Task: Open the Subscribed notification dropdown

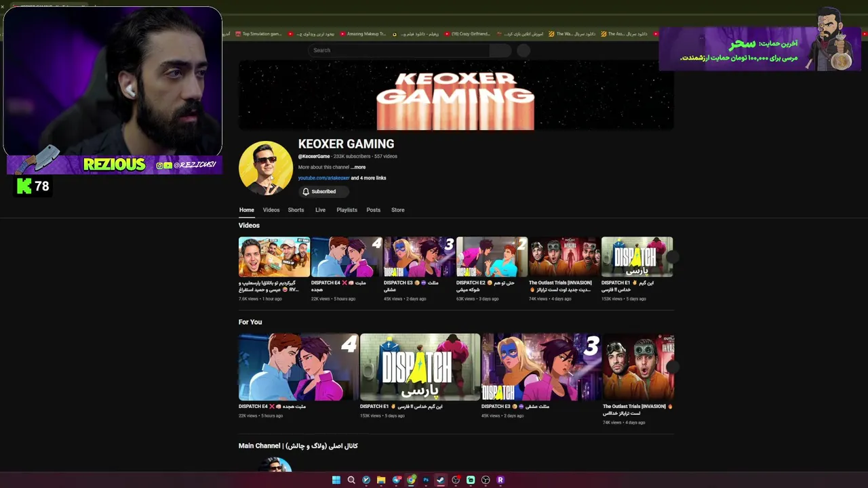Action: click(323, 192)
